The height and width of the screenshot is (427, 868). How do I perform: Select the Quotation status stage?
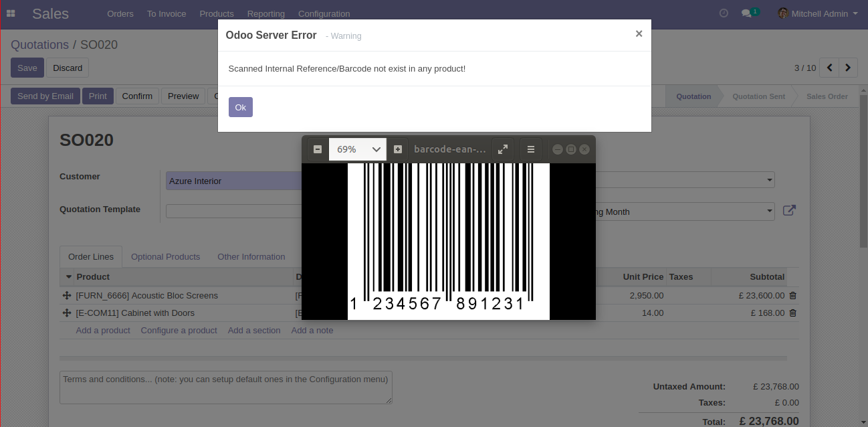point(693,96)
